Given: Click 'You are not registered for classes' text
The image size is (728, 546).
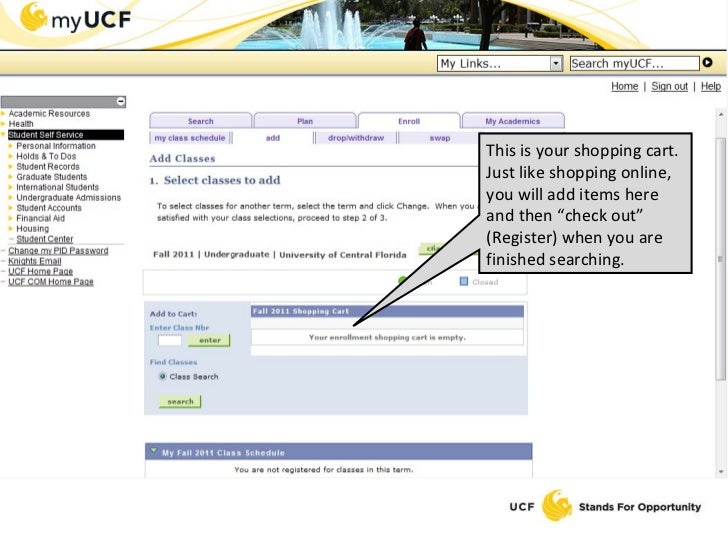Looking at the screenshot, I should [324, 469].
